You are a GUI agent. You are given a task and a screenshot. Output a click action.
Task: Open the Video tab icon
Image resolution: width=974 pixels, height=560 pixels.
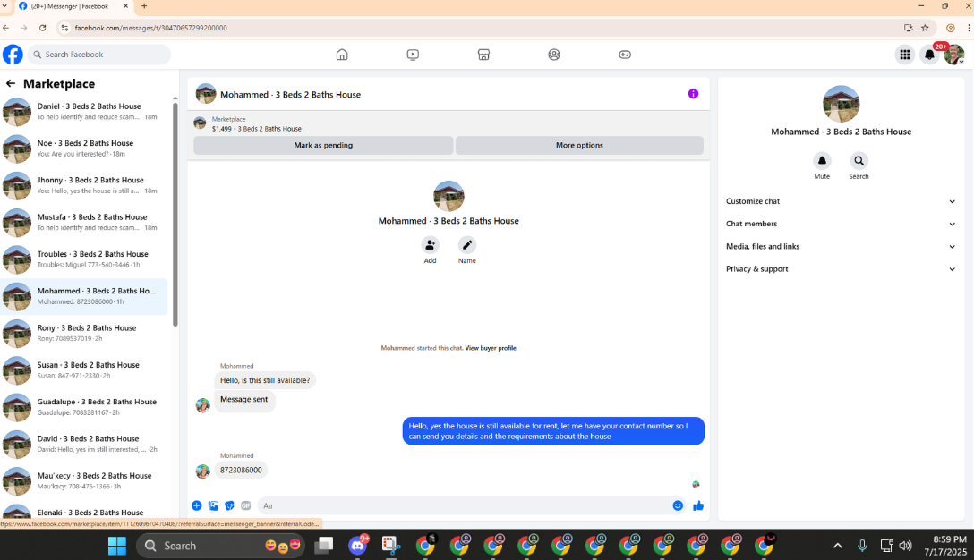[413, 55]
